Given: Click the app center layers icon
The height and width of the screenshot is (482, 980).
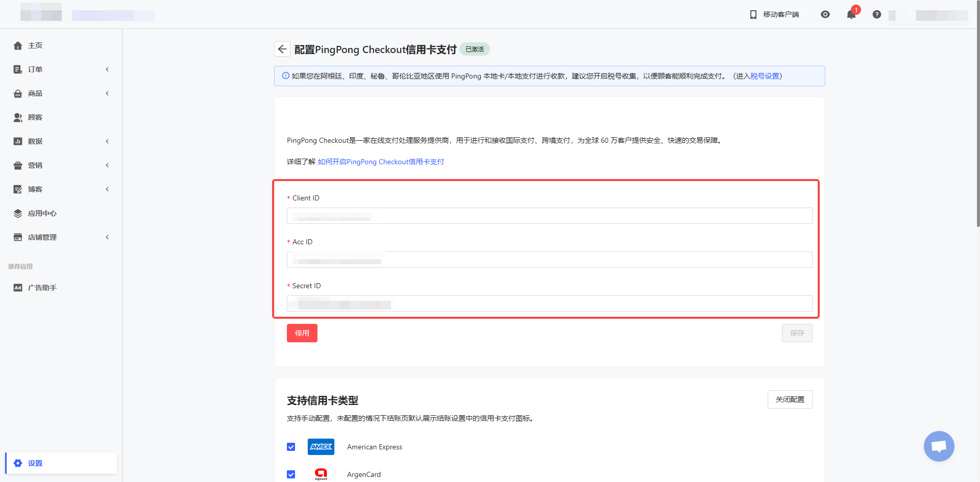Looking at the screenshot, I should coord(18,213).
